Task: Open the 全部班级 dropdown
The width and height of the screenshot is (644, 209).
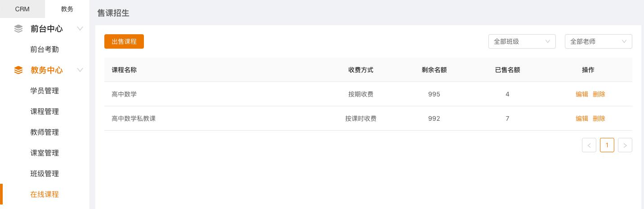Action: click(522, 41)
